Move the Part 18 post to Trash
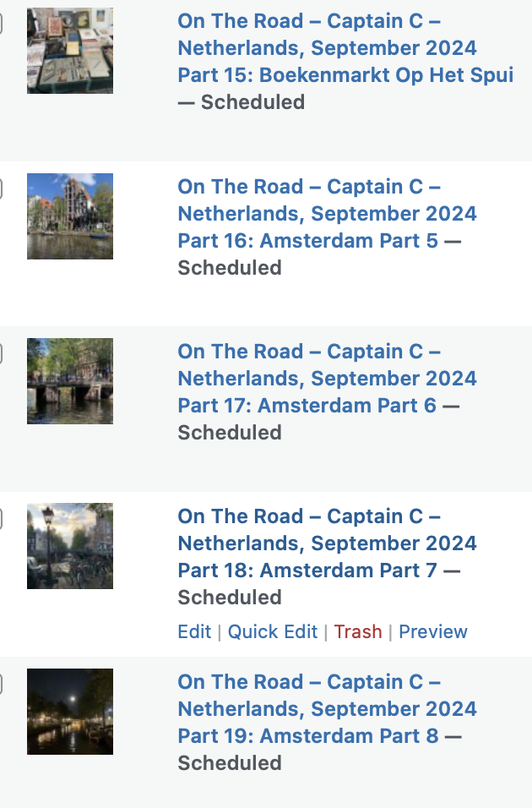 coord(359,631)
